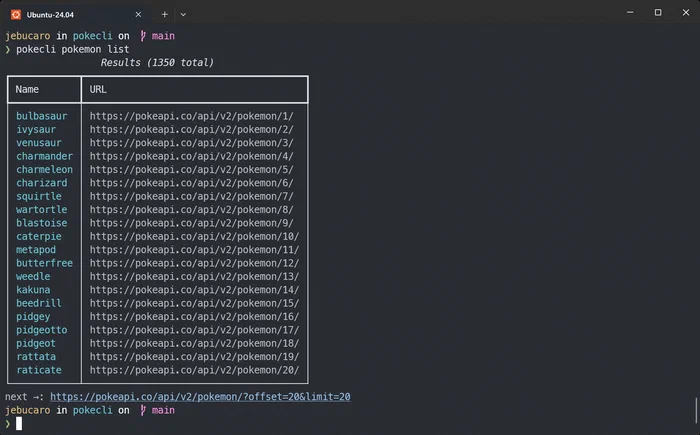
Task: Click the URL ending in pokemon/10/
Action: [x=194, y=236]
